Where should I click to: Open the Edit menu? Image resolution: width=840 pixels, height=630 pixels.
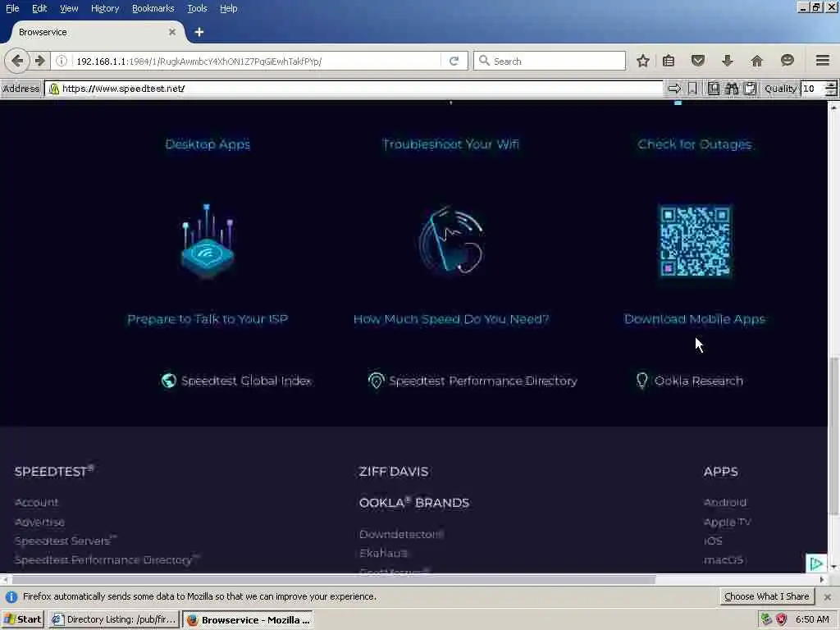tap(39, 8)
